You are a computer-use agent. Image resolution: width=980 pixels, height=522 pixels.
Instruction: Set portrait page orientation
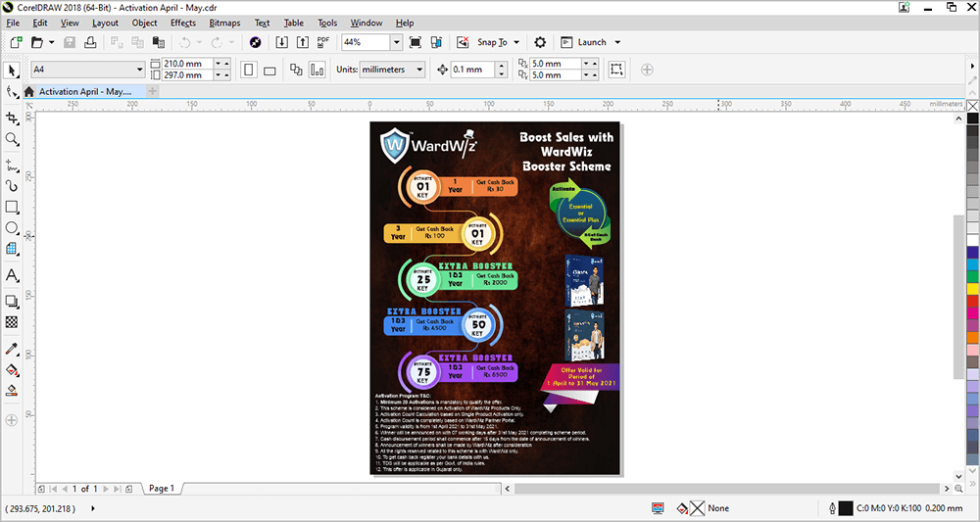pos(249,70)
